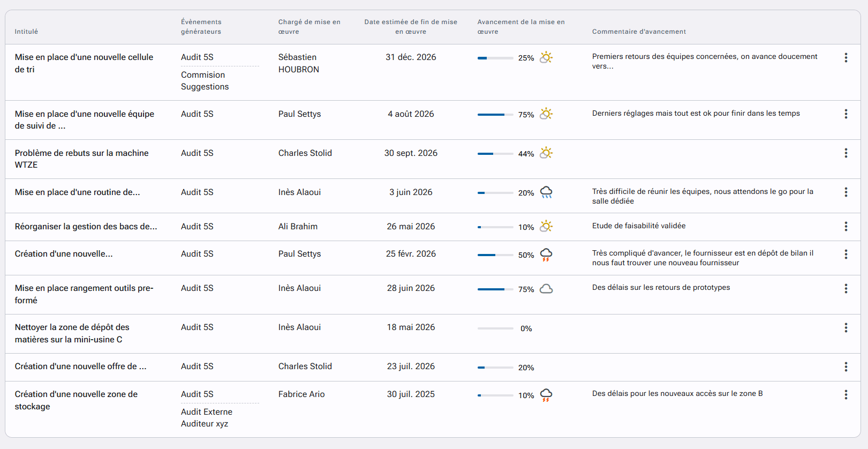Image resolution: width=868 pixels, height=449 pixels.
Task: Click the sunny weather icon on the 4 août 2026 row
Action: click(x=546, y=114)
